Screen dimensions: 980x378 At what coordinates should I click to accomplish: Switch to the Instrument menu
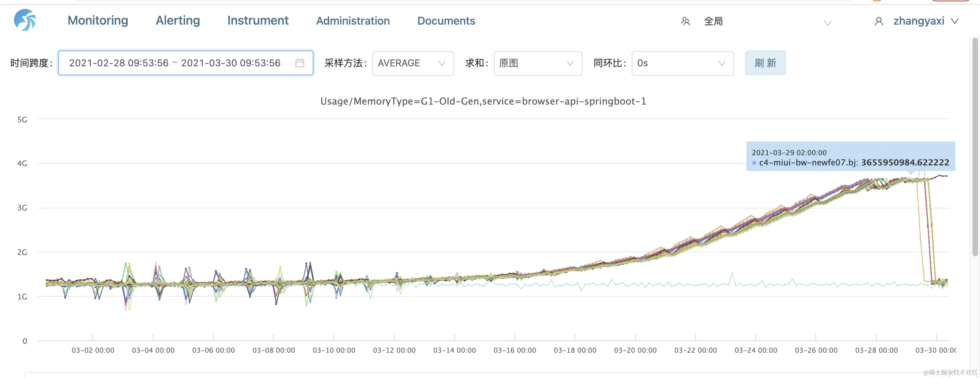tap(257, 21)
